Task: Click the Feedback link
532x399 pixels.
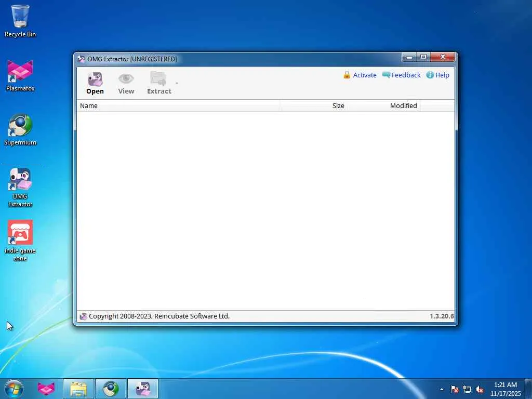Action: 406,75
